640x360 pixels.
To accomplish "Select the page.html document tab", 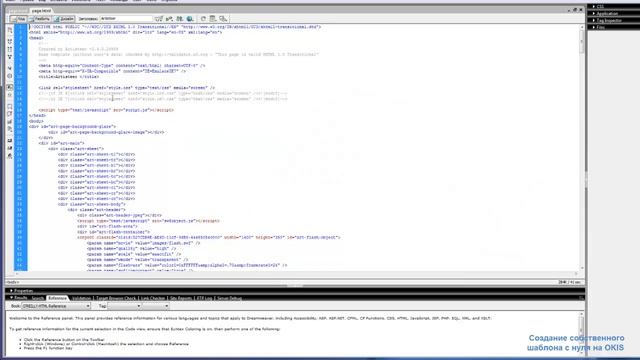I will 42,11.
